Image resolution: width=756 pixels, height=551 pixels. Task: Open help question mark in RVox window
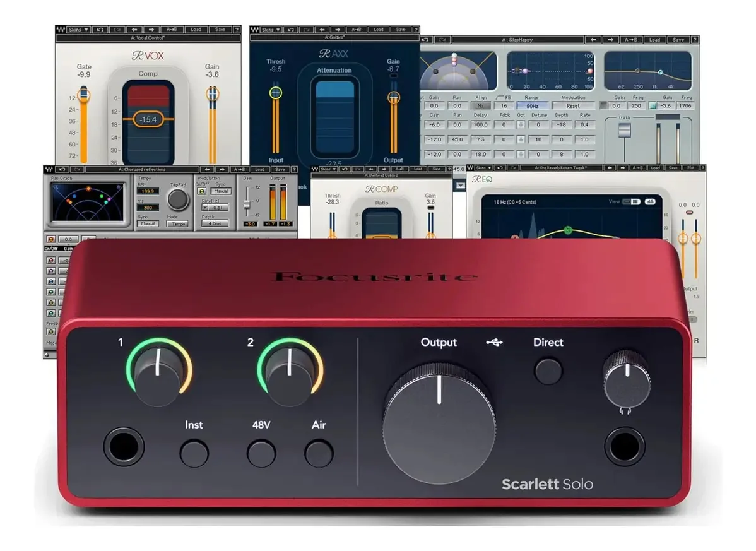pos(237,30)
